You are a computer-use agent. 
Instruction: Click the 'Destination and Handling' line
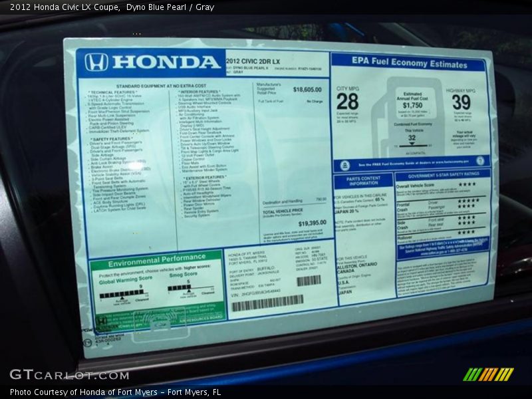point(294,201)
